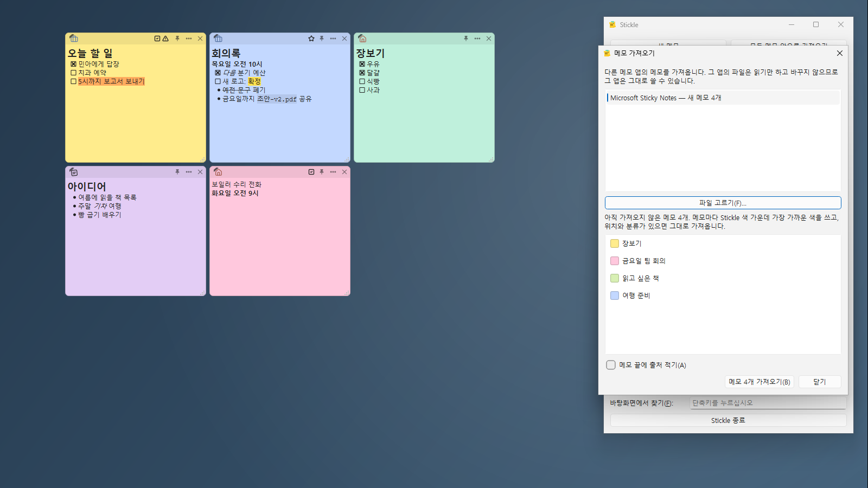Click the Stickle 종료 button
The image size is (868, 488).
[728, 420]
